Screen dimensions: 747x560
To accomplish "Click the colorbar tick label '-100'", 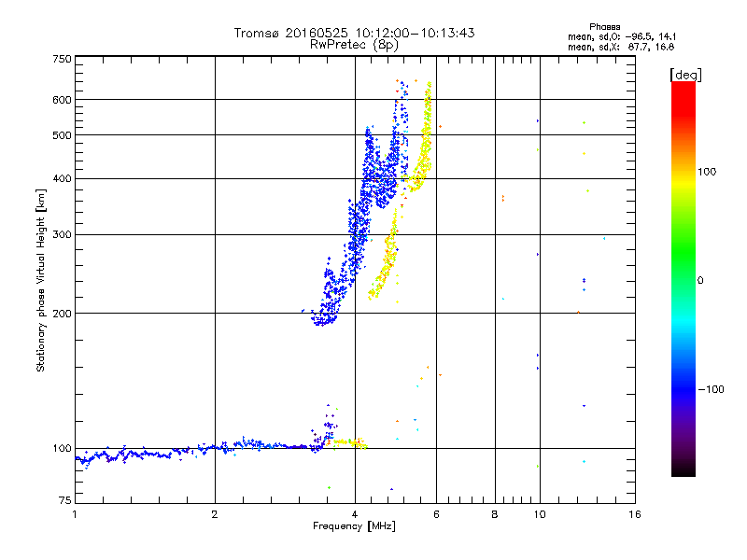I will (x=711, y=389).
